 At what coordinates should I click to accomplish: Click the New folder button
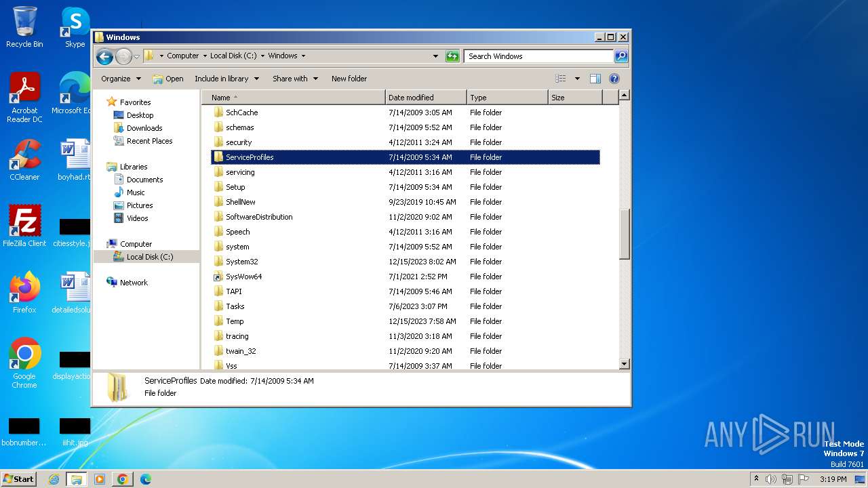point(349,79)
